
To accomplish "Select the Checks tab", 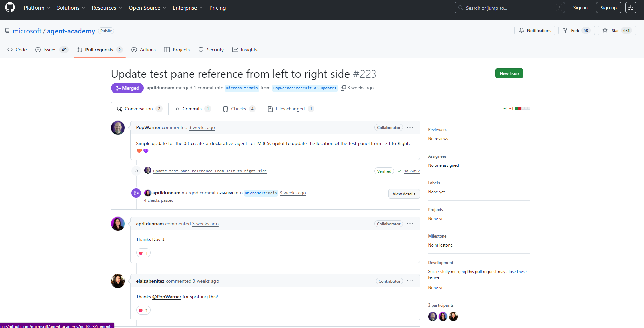I will pos(239,109).
